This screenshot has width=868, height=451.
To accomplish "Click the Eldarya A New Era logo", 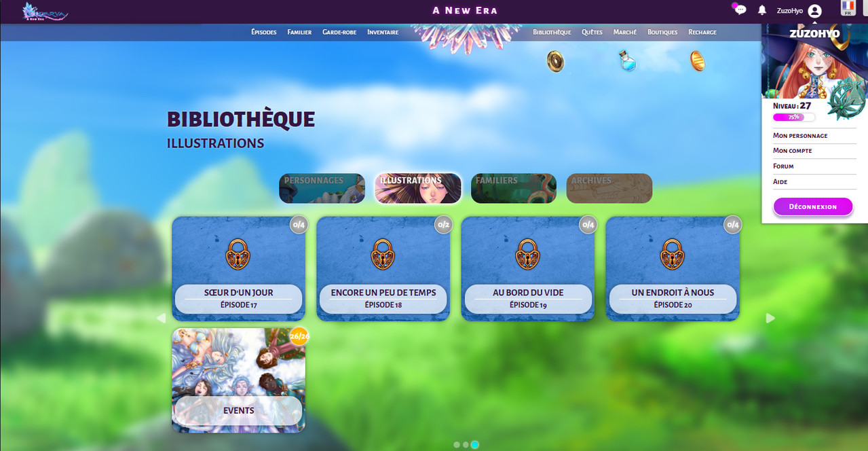I will [45, 12].
